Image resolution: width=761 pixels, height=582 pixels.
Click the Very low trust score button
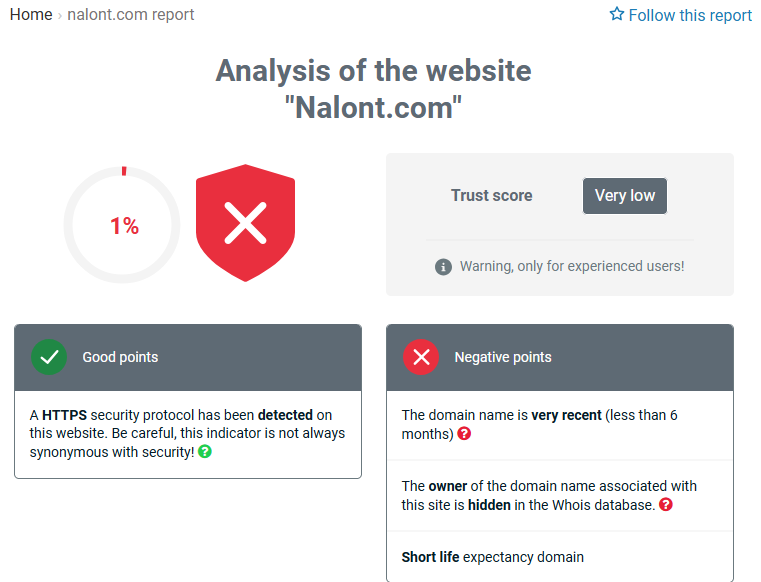[x=625, y=196]
